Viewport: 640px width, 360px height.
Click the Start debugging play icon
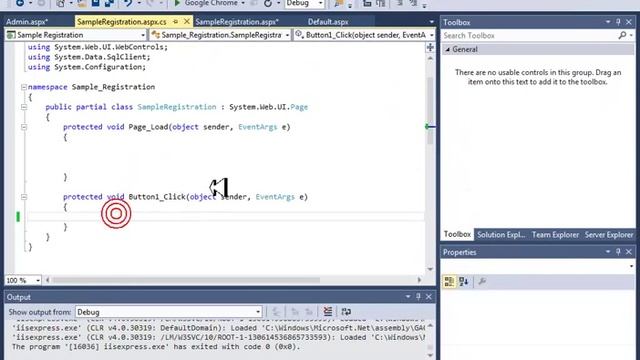[177, 3]
